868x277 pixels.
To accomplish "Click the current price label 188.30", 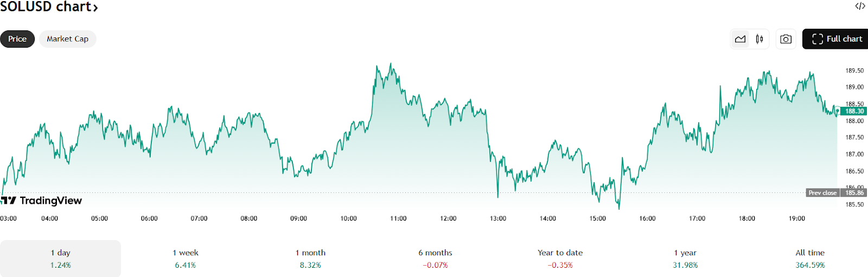I will tap(854, 111).
